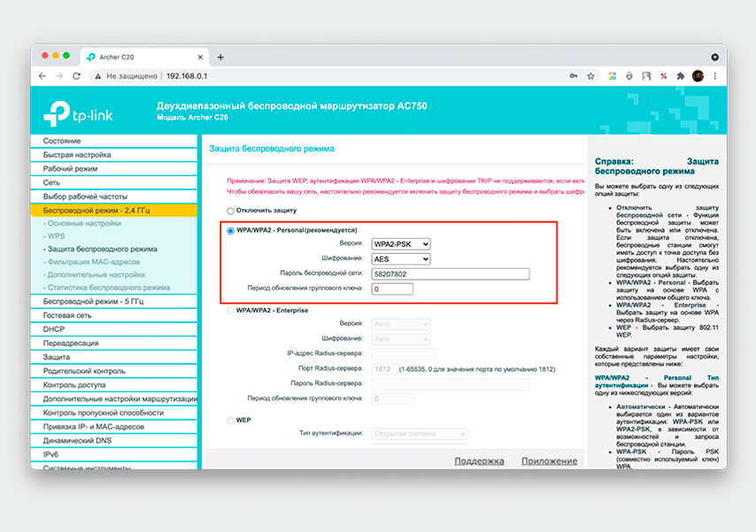Image resolution: width=756 pixels, height=532 pixels.
Task: Open the puzzle-piece extensions menu
Action: point(680,76)
